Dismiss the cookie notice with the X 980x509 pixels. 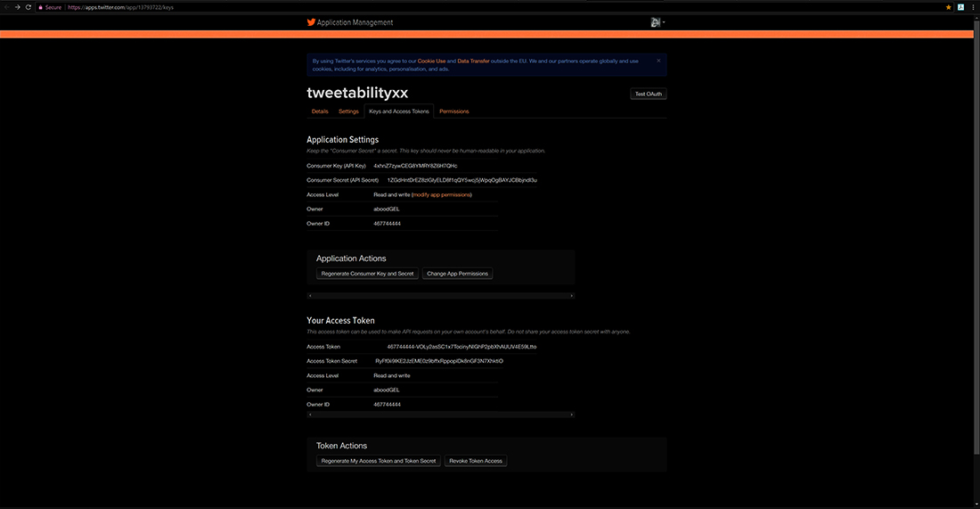[658, 61]
